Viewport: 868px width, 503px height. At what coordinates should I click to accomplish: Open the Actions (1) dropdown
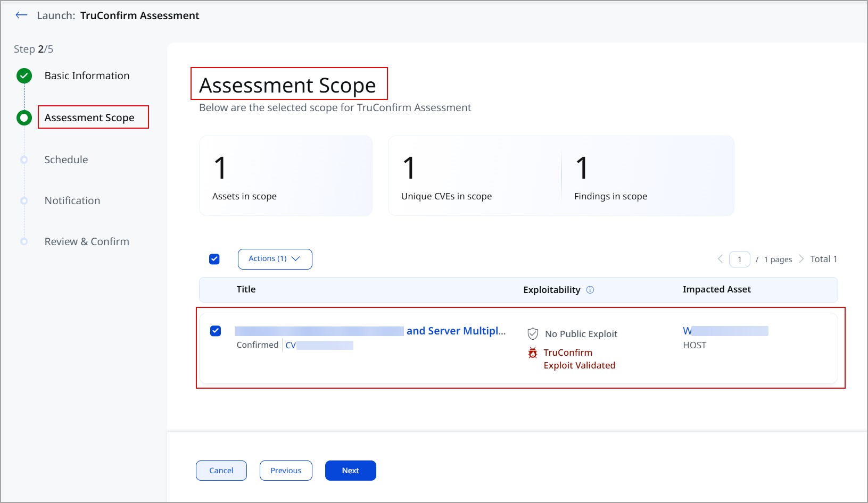click(275, 259)
